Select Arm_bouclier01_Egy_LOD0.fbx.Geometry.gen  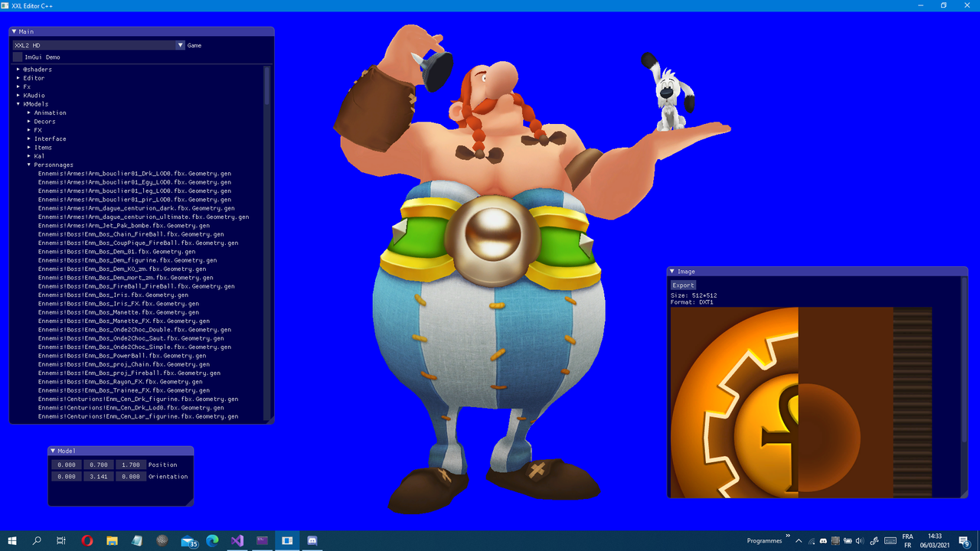click(x=135, y=182)
